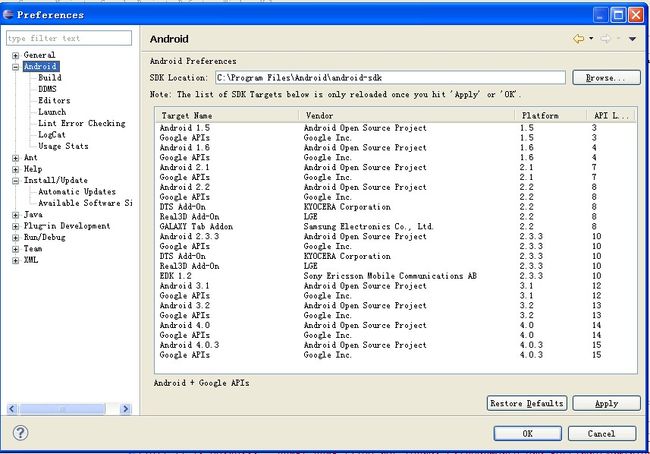Click the SDK Location path field
This screenshot has height=454, width=650.
pos(390,78)
